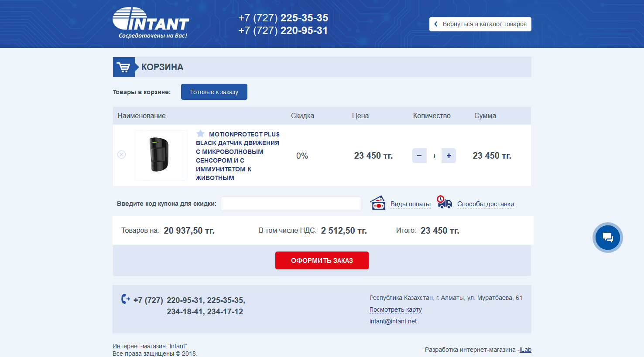644x357 pixels.
Task: Open the live chat bubble widget
Action: [608, 238]
